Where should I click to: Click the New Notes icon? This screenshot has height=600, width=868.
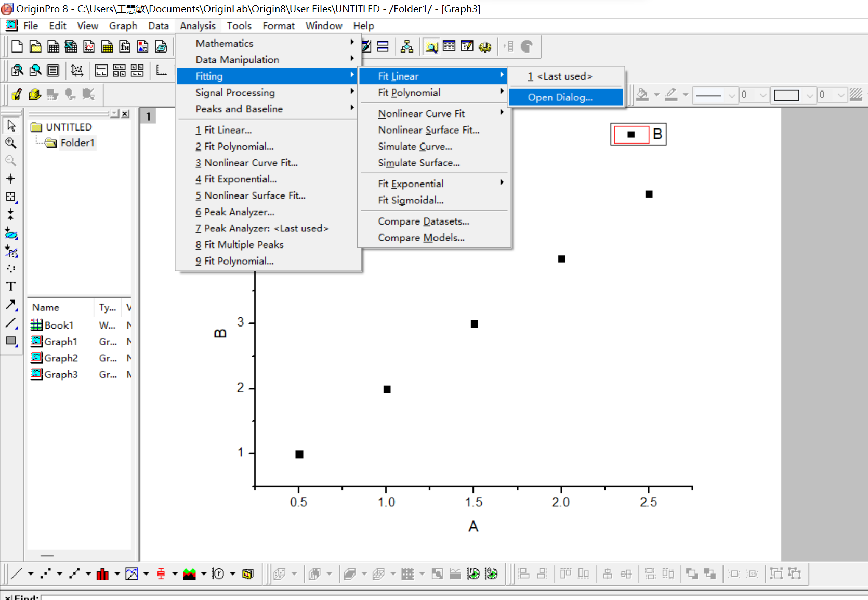pos(161,47)
